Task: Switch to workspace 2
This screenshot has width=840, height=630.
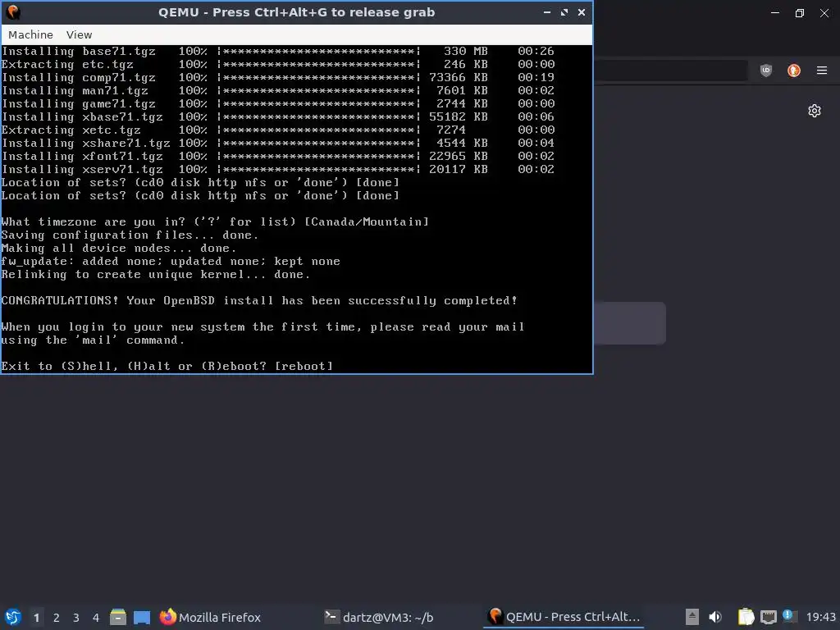Action: click(57, 618)
